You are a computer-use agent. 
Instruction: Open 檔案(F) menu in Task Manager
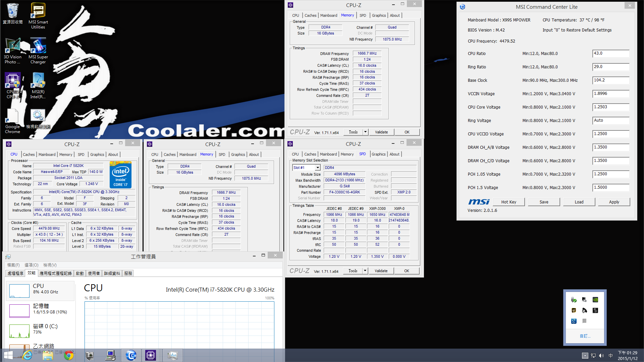click(13, 265)
